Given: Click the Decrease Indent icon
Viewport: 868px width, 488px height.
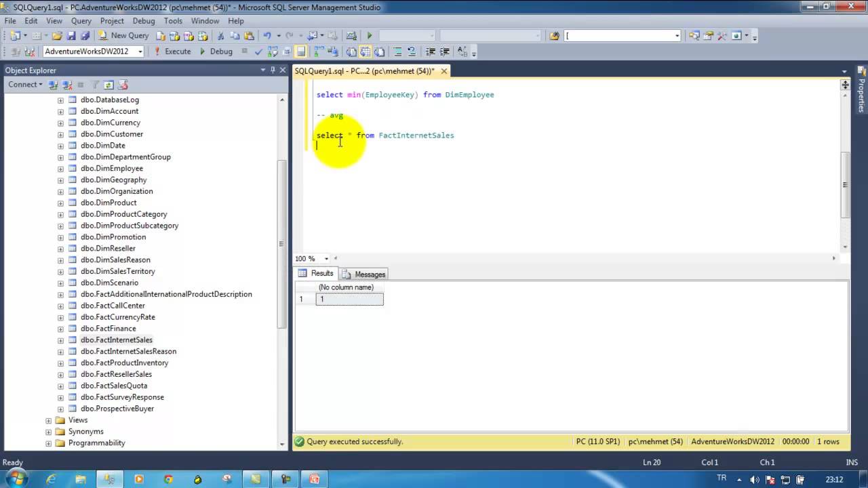Looking at the screenshot, I should tap(431, 52).
